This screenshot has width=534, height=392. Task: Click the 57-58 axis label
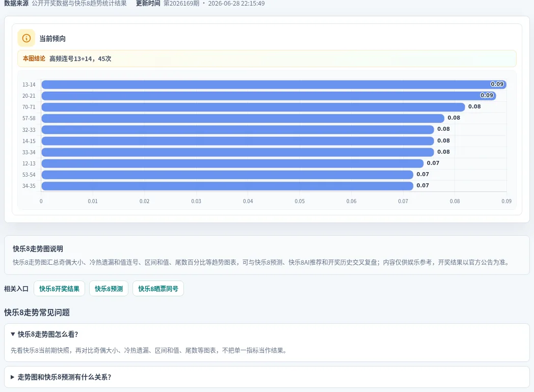click(29, 118)
